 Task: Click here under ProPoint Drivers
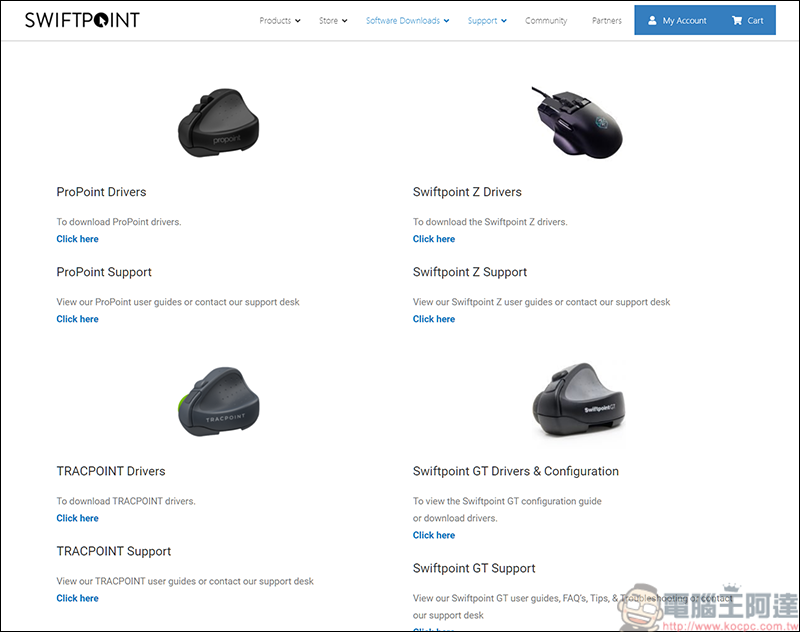[x=78, y=239]
